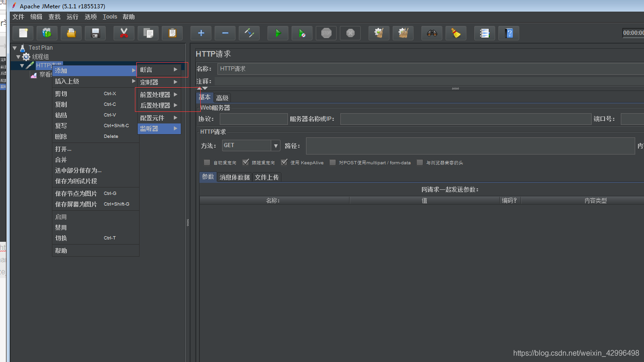
Task: Click the Paste clipboard toolbar icon
Action: pos(172,33)
